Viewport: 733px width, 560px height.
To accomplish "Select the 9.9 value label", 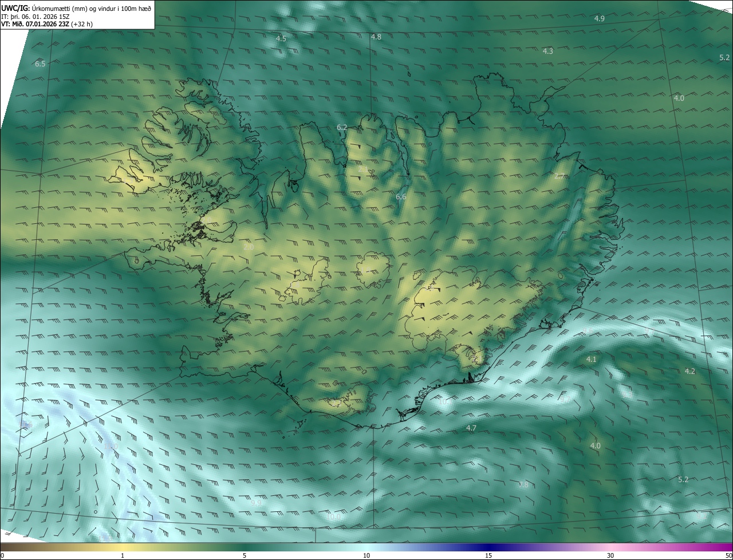I will click(256, 503).
